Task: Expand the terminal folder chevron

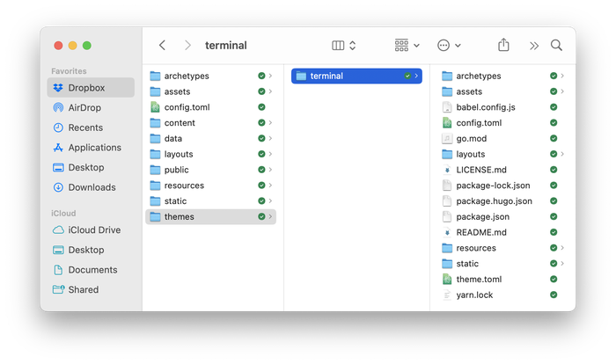Action: coord(416,76)
